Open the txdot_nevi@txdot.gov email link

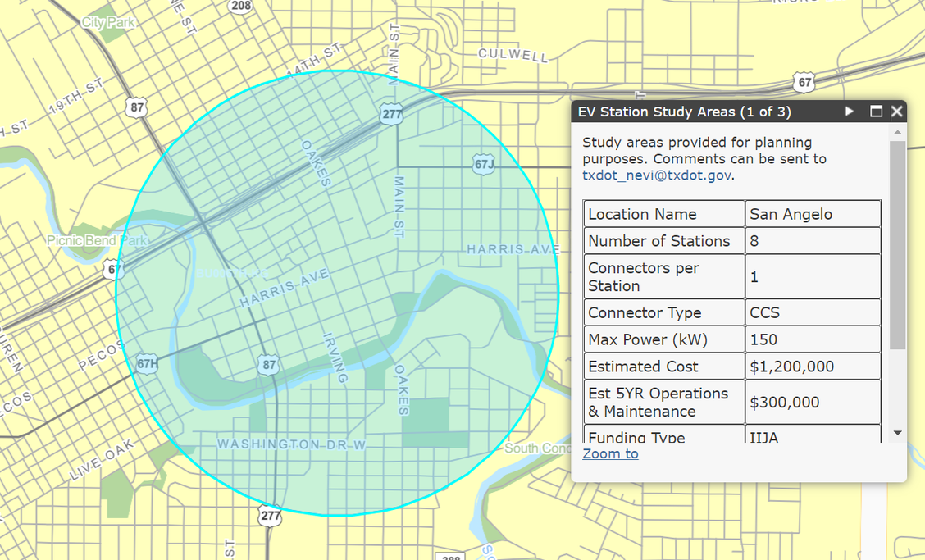657,175
